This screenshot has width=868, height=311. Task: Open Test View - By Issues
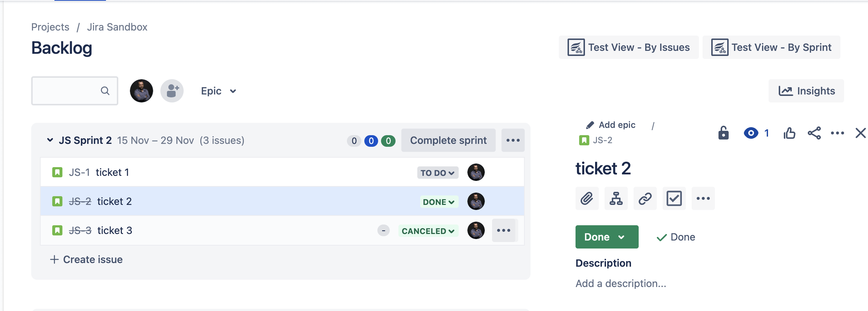[629, 47]
